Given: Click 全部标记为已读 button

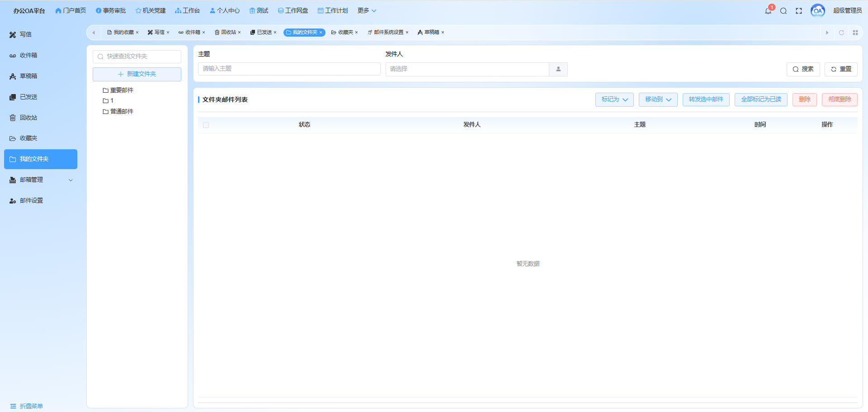Looking at the screenshot, I should click(761, 99).
